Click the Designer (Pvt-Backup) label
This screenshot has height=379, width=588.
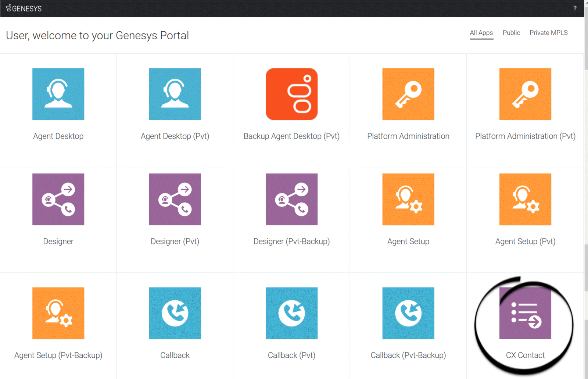click(291, 242)
